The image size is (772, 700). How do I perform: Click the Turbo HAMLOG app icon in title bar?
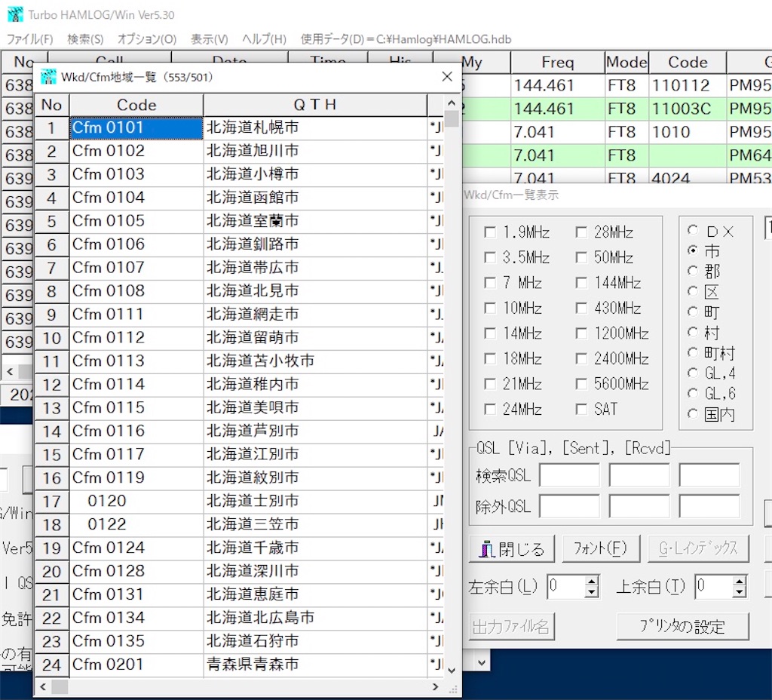pyautogui.click(x=15, y=14)
